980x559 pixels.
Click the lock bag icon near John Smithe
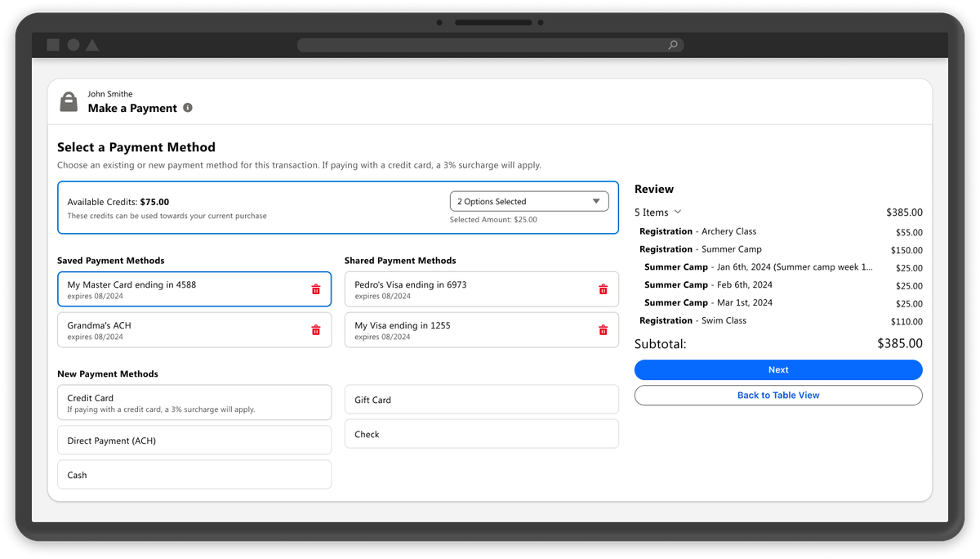(x=69, y=101)
